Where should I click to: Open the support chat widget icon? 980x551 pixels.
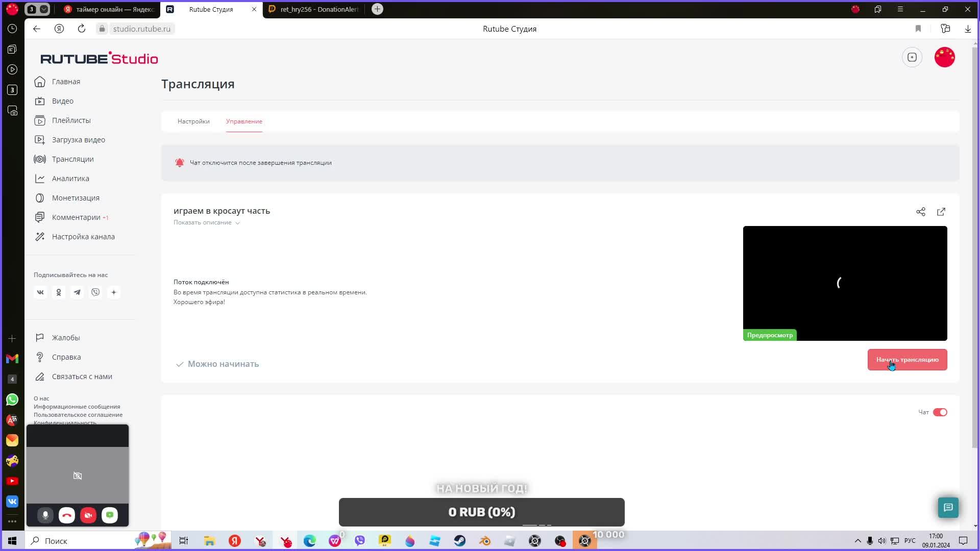coord(948,507)
